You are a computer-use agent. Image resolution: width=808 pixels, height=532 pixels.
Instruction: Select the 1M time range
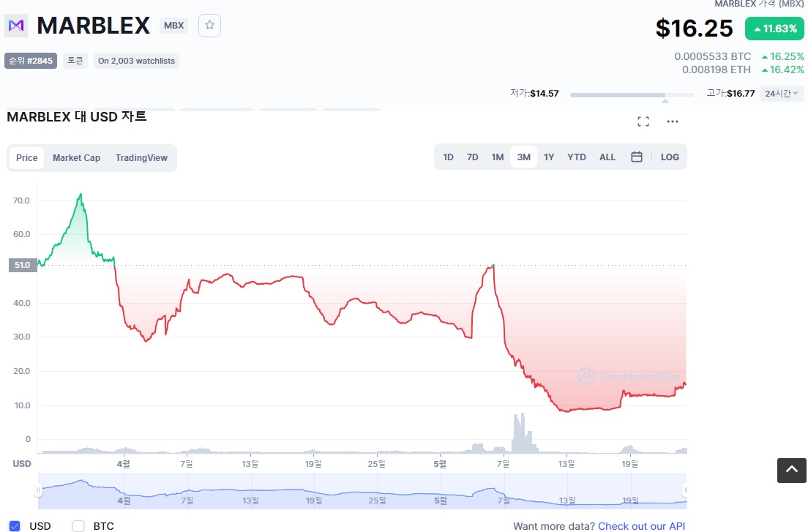coord(497,157)
